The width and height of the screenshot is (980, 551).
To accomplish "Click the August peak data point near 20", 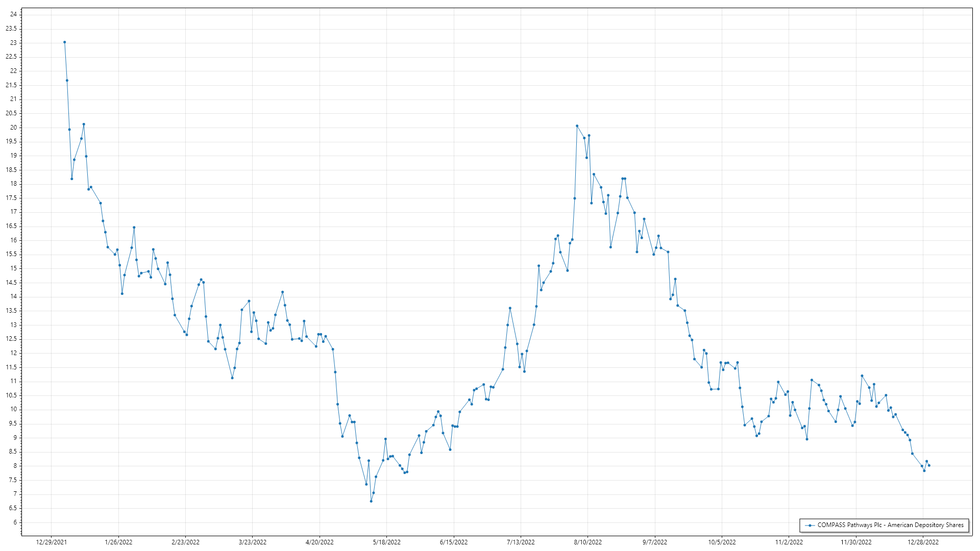I will (x=577, y=126).
